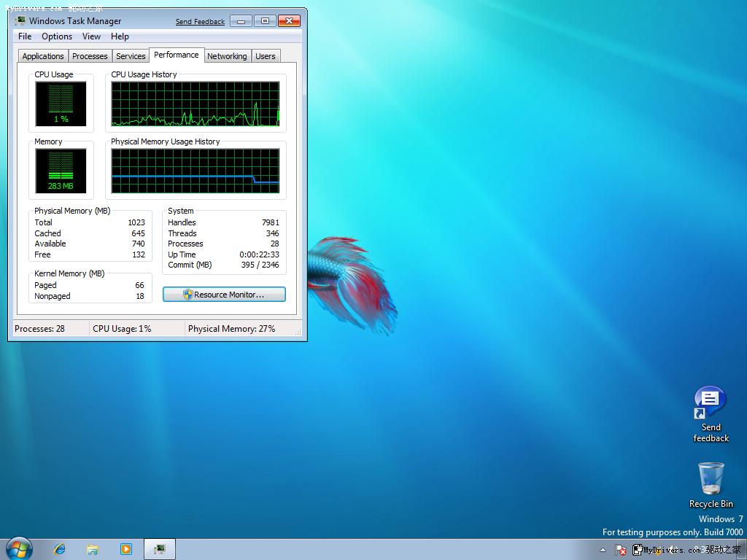Click the Action Center flag tray icon
The height and width of the screenshot is (560, 747).
click(x=620, y=550)
